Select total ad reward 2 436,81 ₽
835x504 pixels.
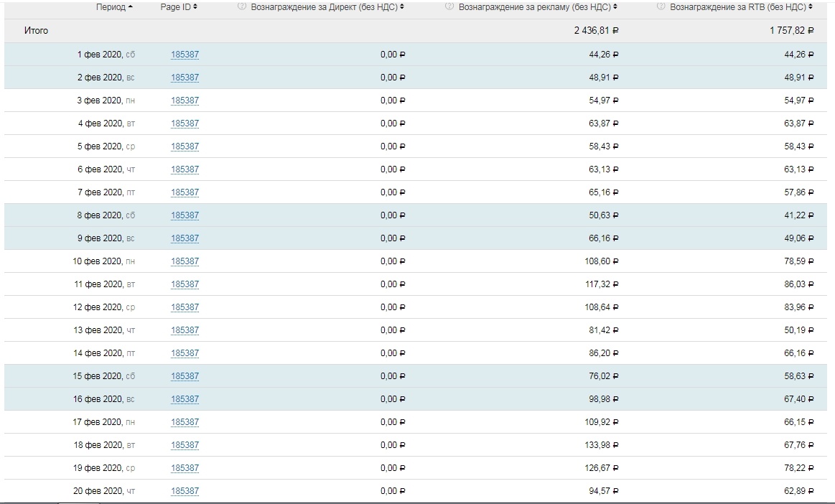point(597,31)
